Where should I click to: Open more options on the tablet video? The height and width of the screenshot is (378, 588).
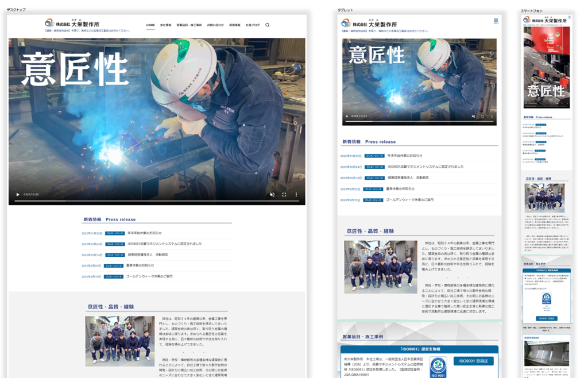[x=492, y=116]
